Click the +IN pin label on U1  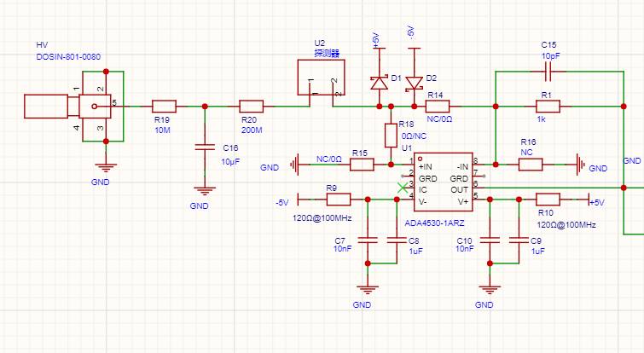click(x=425, y=167)
